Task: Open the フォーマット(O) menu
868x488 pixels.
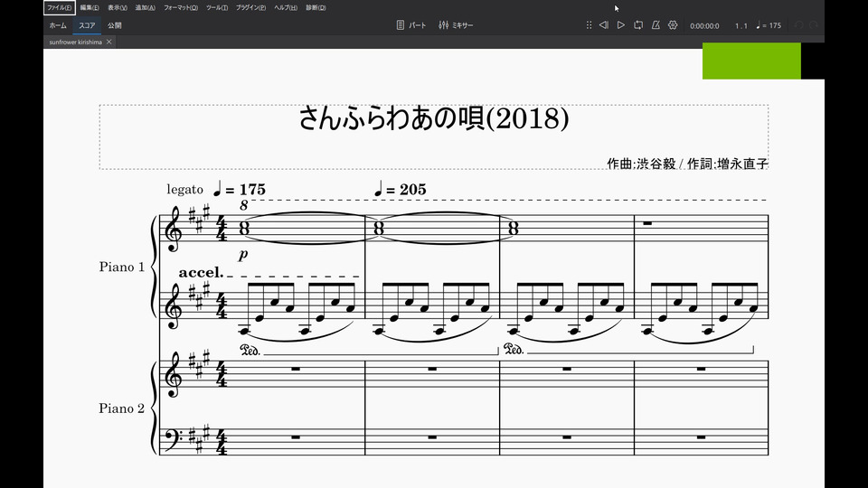Action: click(x=181, y=8)
